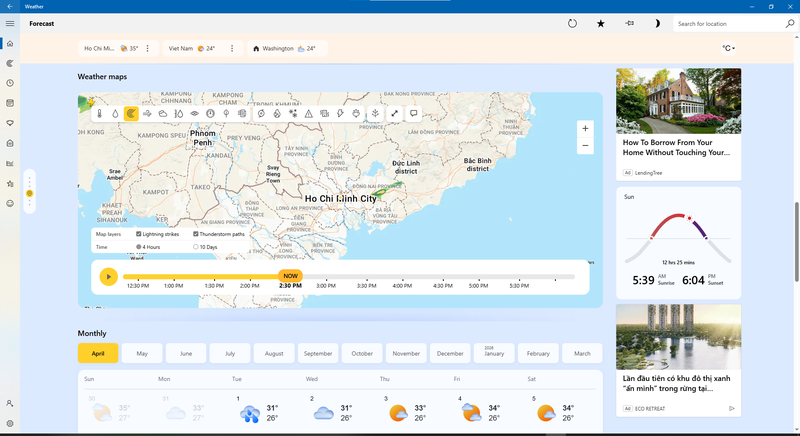This screenshot has height=436, width=800.
Task: Select the precipitation droplet map layer
Action: pos(115,114)
